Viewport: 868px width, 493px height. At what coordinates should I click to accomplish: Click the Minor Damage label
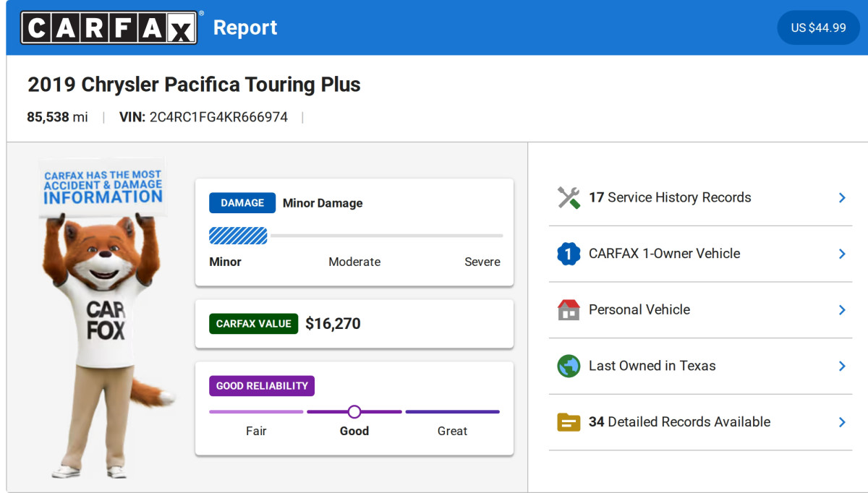(x=323, y=203)
